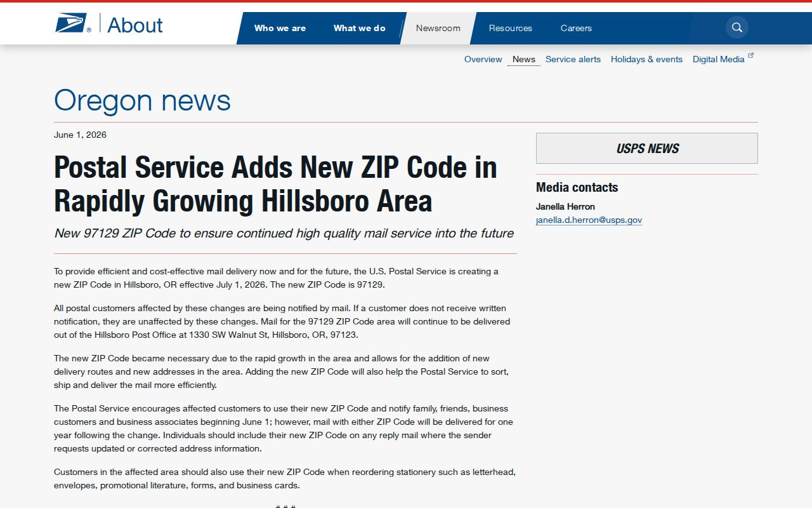Select the Newsroom tab

tap(438, 28)
